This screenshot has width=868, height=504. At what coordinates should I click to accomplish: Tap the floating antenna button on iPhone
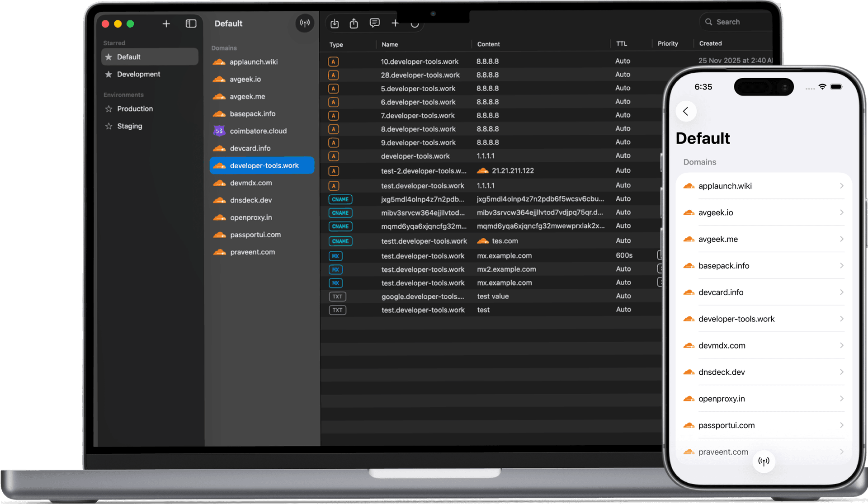pos(764,462)
